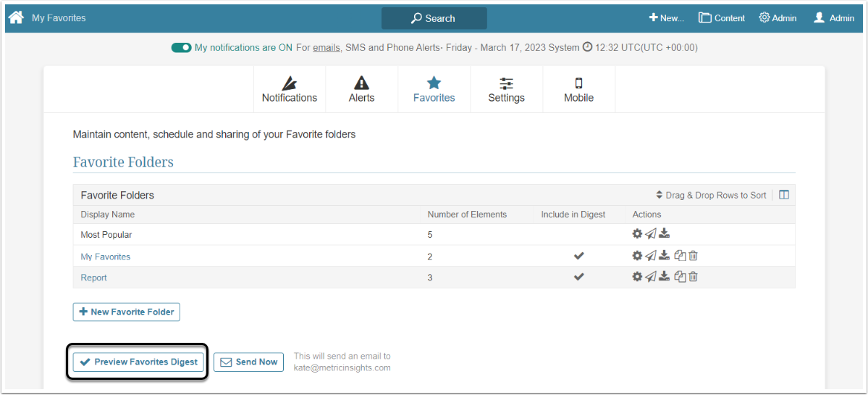Click the trash icon for My Favorites

point(693,256)
